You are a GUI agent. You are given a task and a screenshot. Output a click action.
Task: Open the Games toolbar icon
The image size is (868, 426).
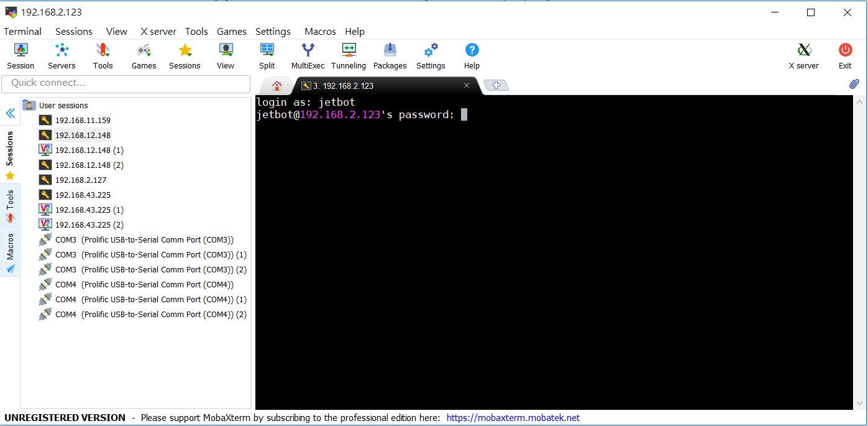click(144, 56)
